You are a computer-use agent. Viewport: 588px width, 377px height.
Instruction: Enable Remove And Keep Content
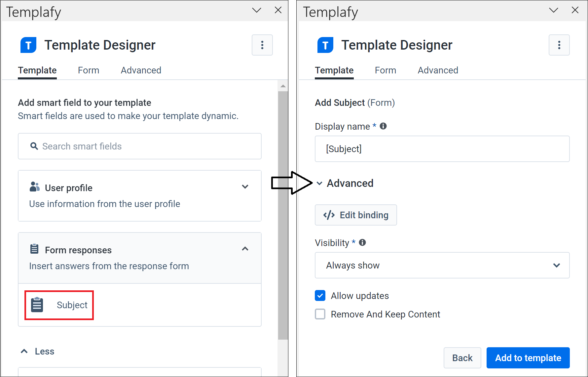[x=320, y=314]
